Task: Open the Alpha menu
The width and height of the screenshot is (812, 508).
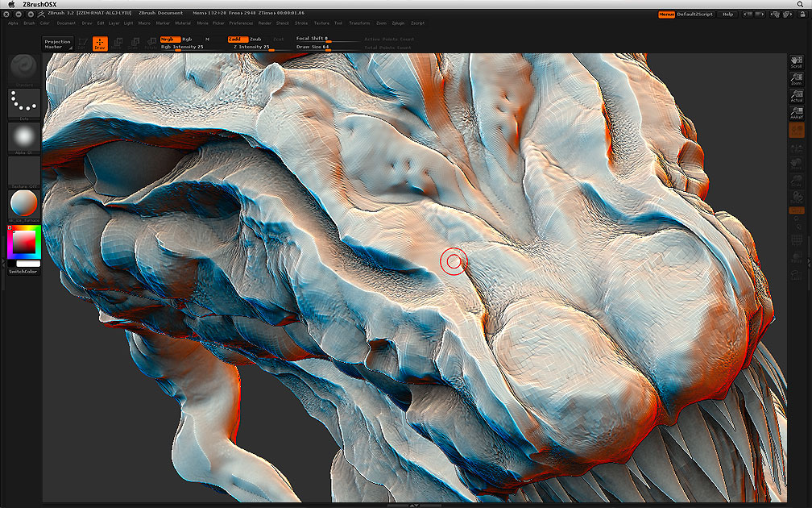Action: coord(13,23)
